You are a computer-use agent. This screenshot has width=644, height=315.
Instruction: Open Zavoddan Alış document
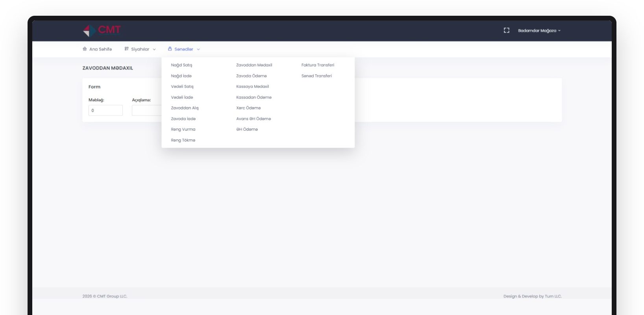tap(185, 108)
